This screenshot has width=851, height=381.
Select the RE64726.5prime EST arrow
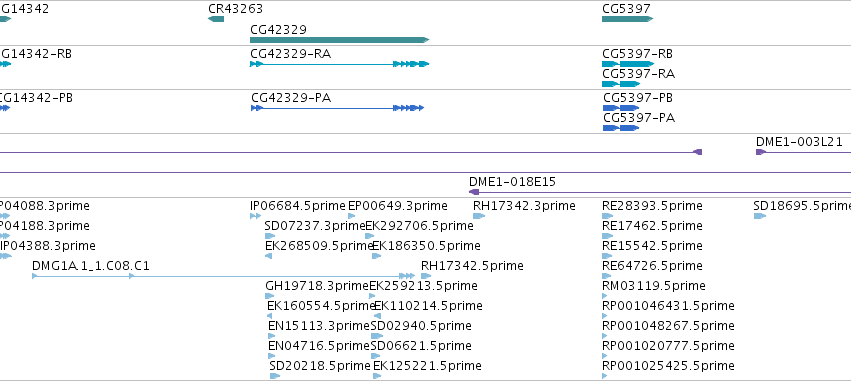pos(608,276)
